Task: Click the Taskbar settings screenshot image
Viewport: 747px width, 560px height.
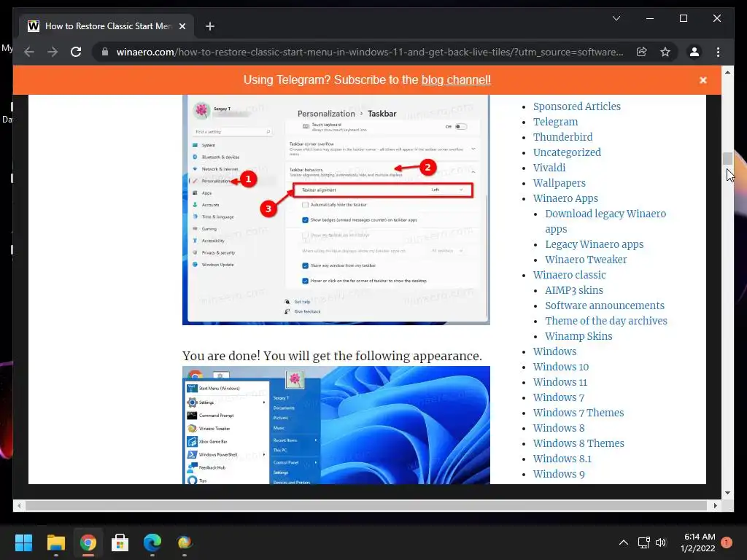Action: (x=336, y=209)
